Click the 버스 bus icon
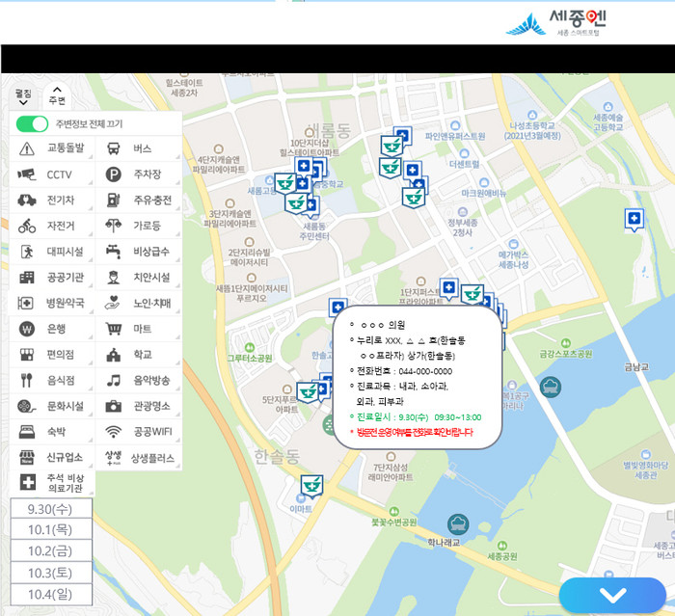Screen dimensions: 675x616 tap(114, 148)
